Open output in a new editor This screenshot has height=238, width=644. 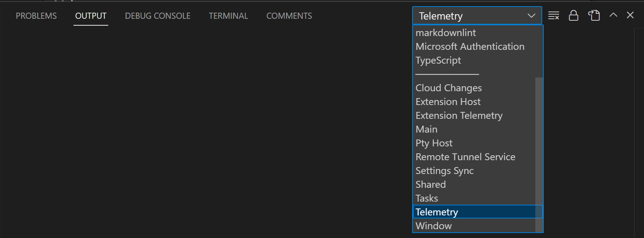(593, 15)
